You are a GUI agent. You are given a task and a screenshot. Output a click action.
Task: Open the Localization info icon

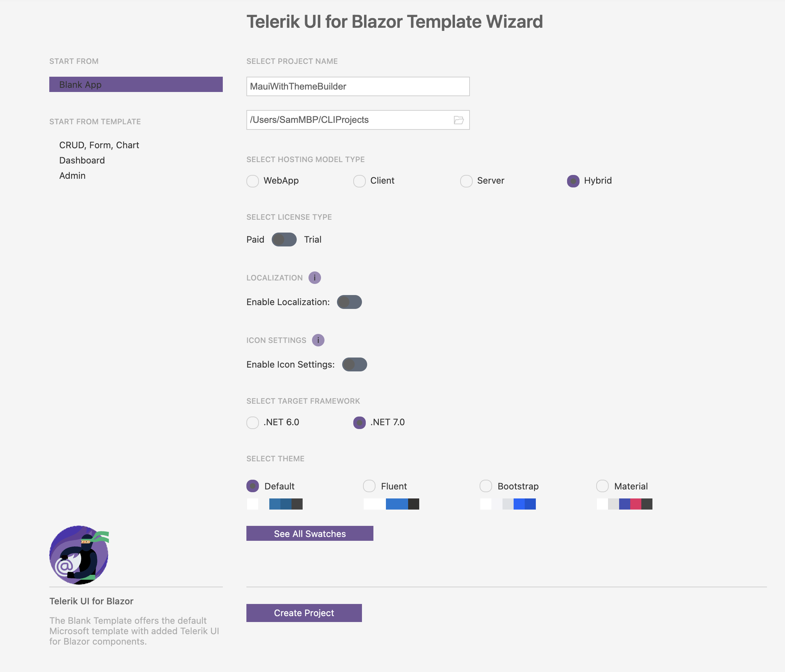pyautogui.click(x=314, y=278)
